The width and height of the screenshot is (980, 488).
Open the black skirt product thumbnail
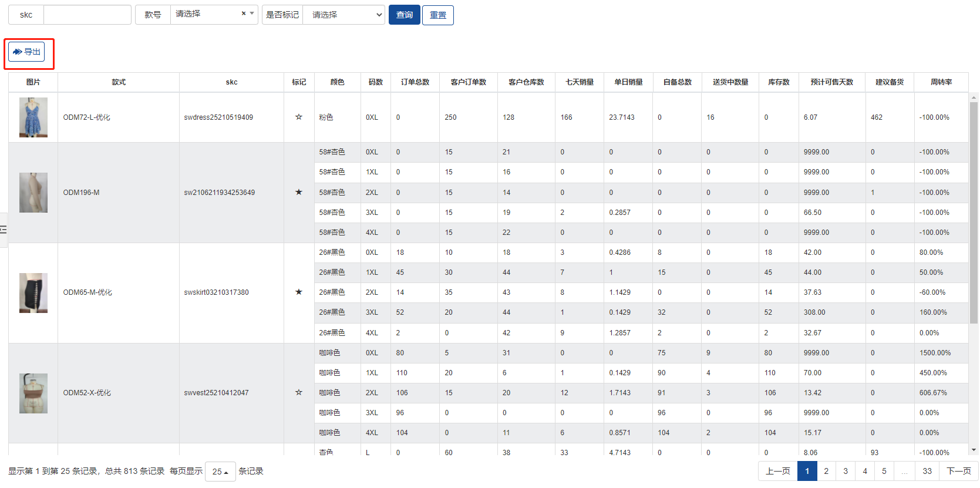coord(33,292)
